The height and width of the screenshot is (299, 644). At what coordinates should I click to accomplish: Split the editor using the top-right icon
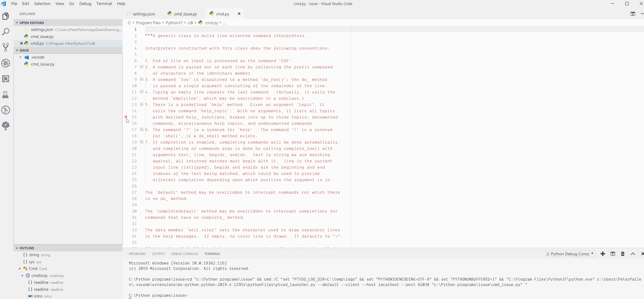coord(633,14)
